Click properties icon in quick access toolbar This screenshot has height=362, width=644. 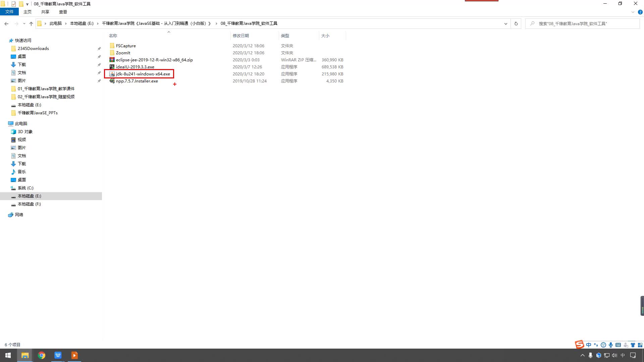click(14, 4)
